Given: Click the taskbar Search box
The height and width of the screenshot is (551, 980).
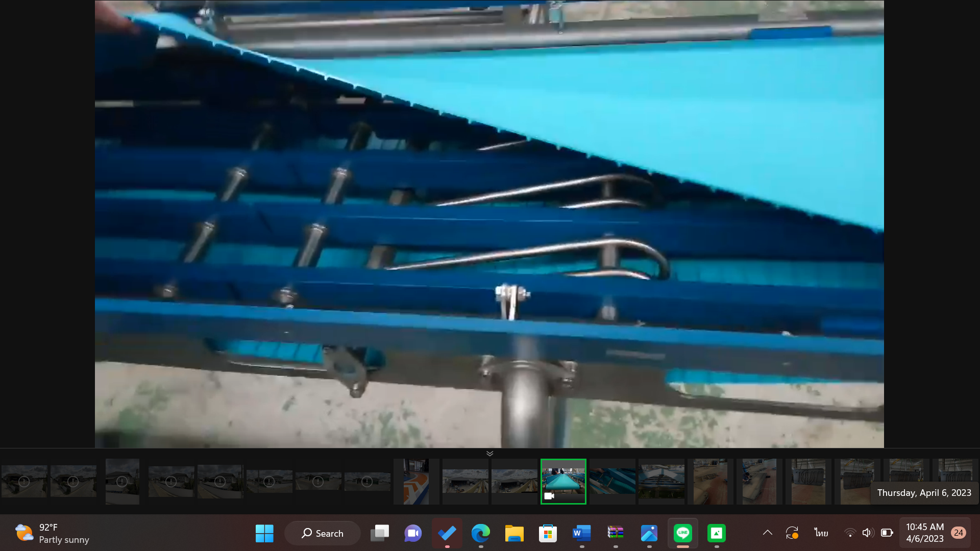Looking at the screenshot, I should pyautogui.click(x=323, y=533).
